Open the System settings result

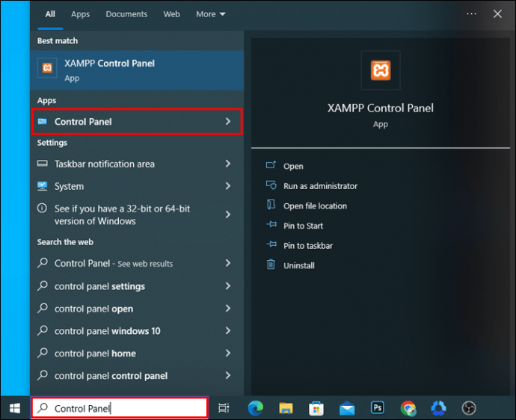(x=137, y=186)
